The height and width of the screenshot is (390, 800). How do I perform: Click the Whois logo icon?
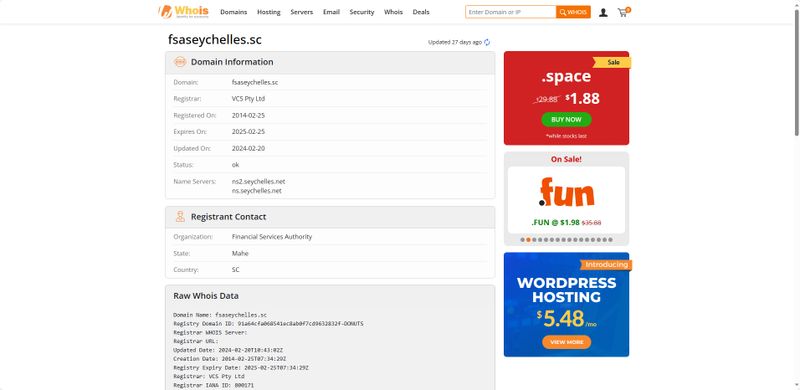click(x=165, y=12)
